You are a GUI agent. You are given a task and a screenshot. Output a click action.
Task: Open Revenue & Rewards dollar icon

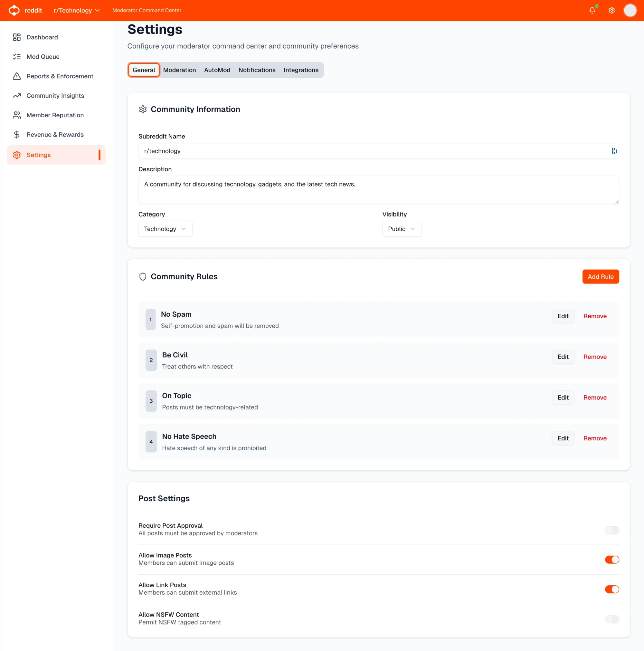coord(17,134)
